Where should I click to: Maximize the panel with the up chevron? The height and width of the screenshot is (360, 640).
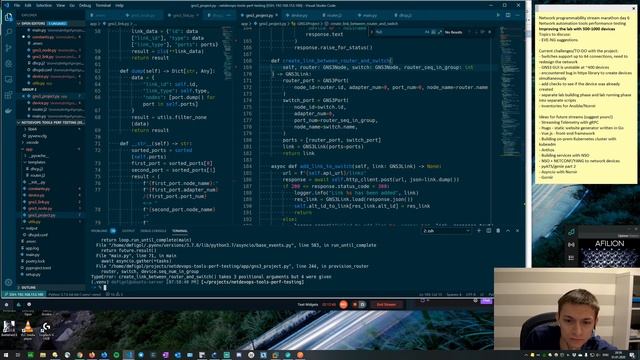point(508,231)
